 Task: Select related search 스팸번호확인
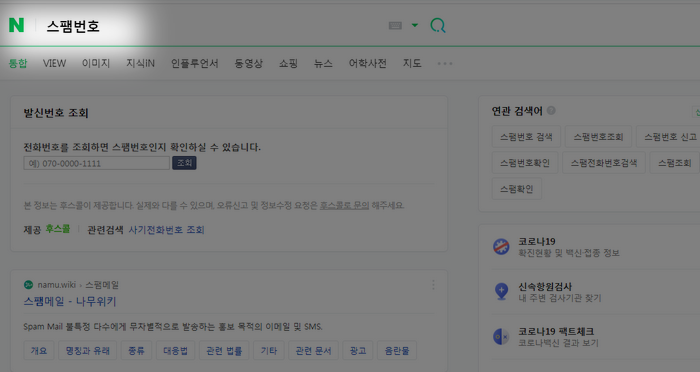click(x=525, y=163)
